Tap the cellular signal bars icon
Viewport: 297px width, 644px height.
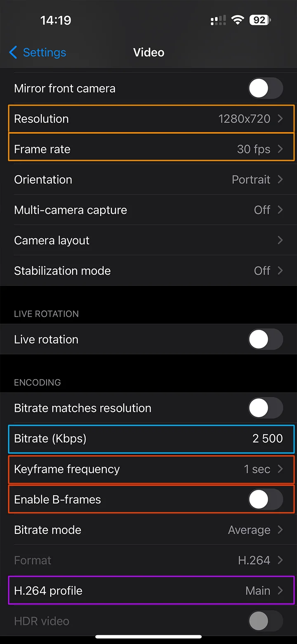(218, 20)
